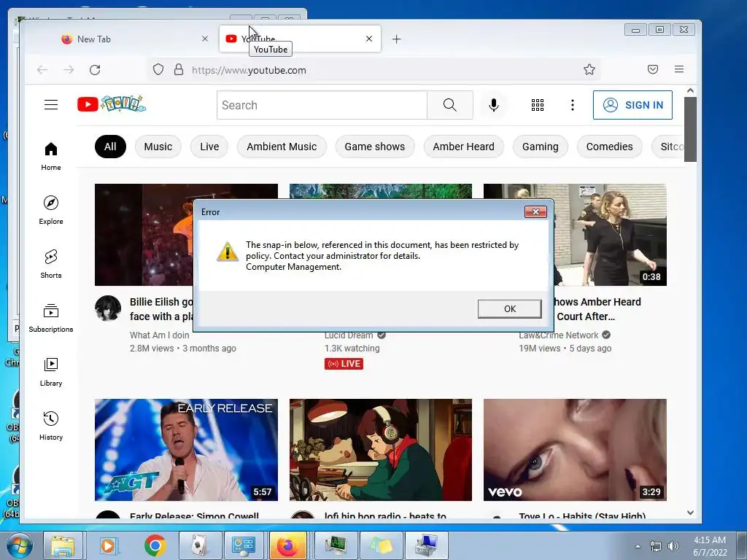
Task: Click the padlock site info icon
Action: (179, 70)
